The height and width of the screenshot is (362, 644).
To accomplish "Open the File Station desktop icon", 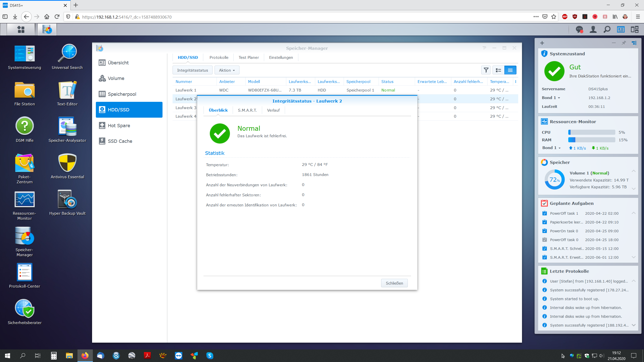I will point(24,91).
